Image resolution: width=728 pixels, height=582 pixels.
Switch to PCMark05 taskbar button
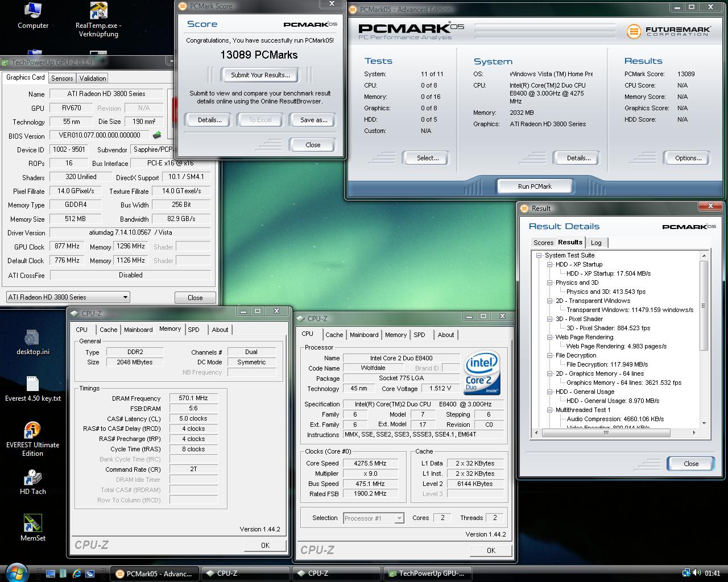(155, 573)
